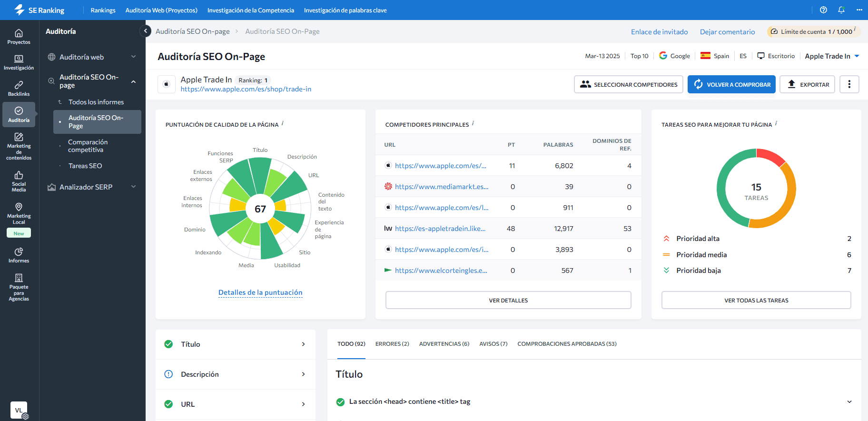Open Detalles de la puntuación link

pyautogui.click(x=260, y=292)
